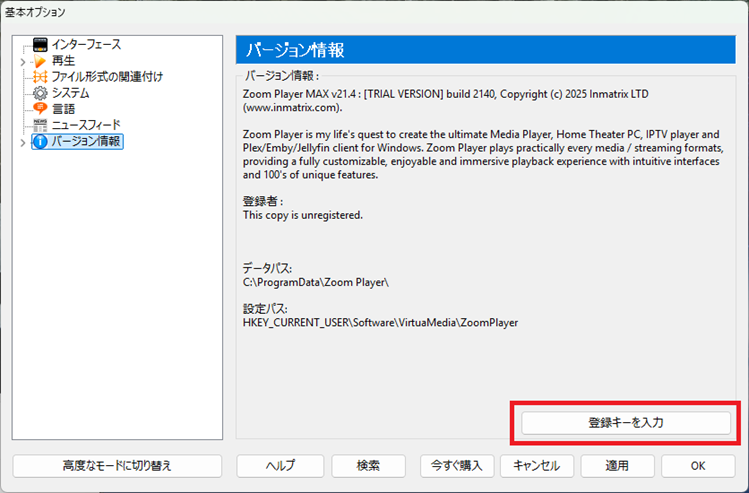Image resolution: width=749 pixels, height=493 pixels.
Task: Click the orange play icon beside 再生
Action: [40, 61]
